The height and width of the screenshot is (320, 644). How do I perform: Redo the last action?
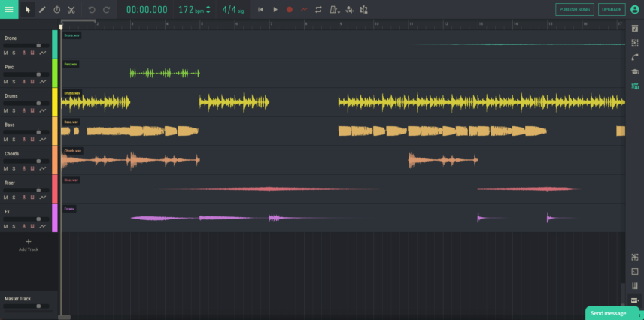point(106,10)
